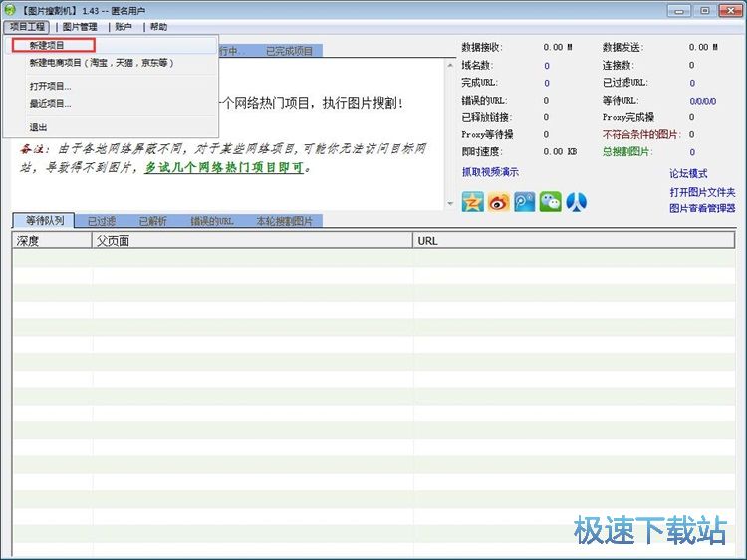Click the WeChat share icon
The width and height of the screenshot is (747, 560).
point(550,202)
